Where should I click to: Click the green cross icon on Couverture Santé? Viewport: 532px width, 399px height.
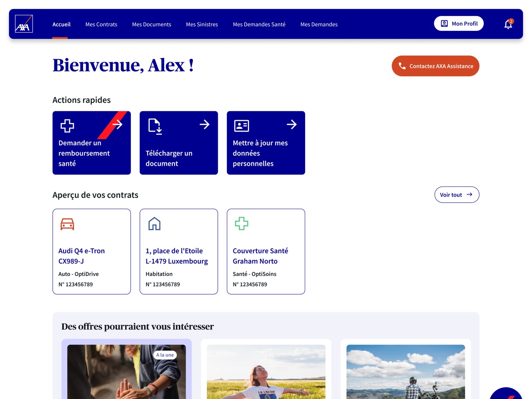242,224
